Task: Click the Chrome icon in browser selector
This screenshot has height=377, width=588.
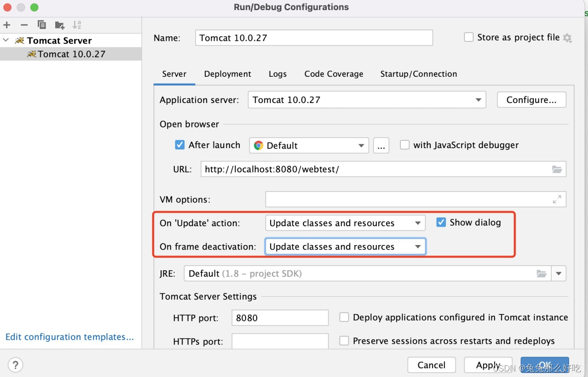Action: point(259,145)
